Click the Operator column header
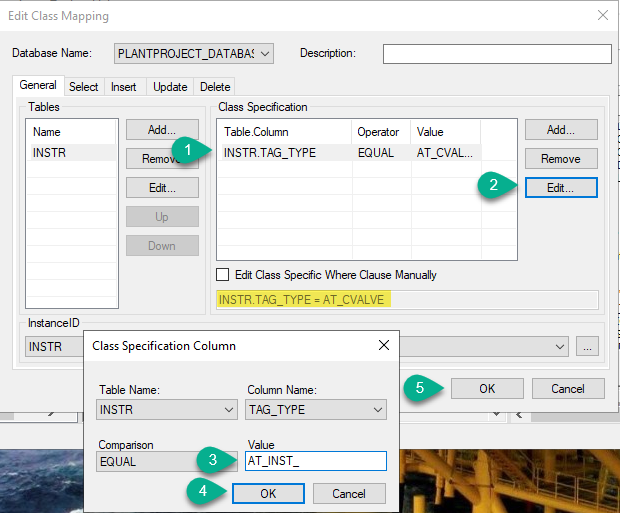The width and height of the screenshot is (620, 513). (x=381, y=132)
